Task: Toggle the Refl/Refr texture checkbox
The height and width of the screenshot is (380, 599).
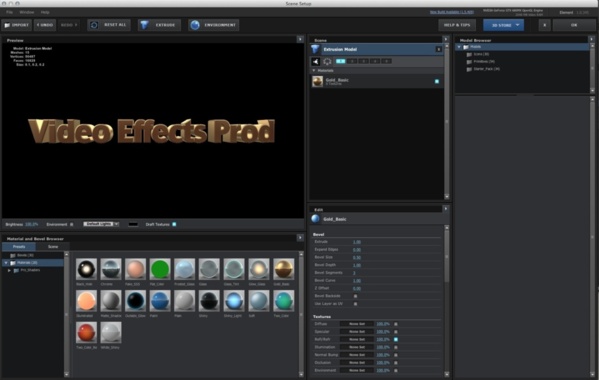Action: pyautogui.click(x=396, y=339)
